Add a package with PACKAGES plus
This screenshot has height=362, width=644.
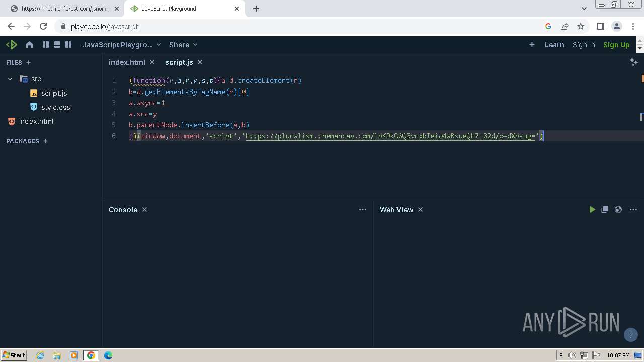point(45,141)
